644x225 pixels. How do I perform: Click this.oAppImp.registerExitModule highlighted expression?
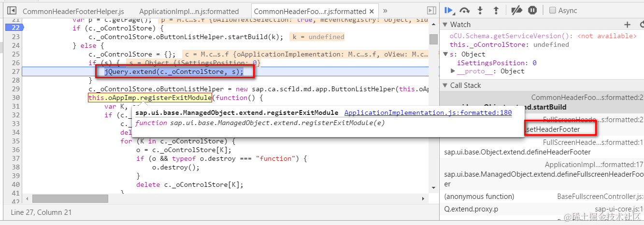pyautogui.click(x=150, y=98)
